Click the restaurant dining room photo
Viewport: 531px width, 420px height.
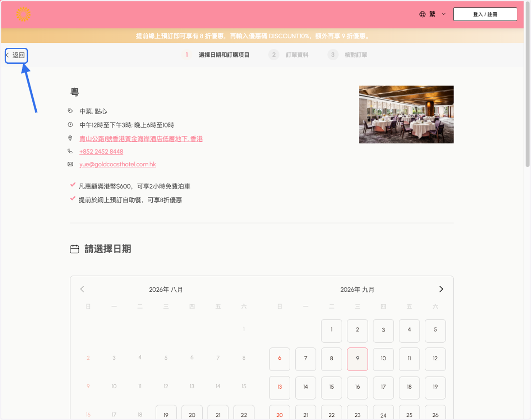tap(406, 114)
